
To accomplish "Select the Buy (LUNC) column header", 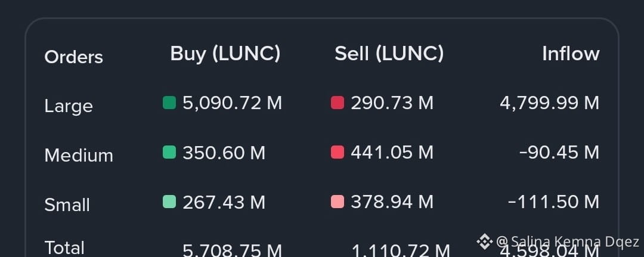I will pos(225,54).
